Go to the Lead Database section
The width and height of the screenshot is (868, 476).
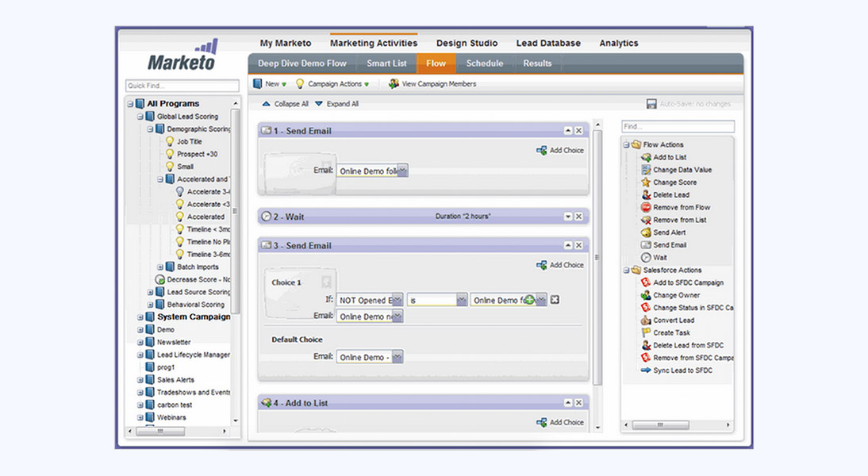548,43
